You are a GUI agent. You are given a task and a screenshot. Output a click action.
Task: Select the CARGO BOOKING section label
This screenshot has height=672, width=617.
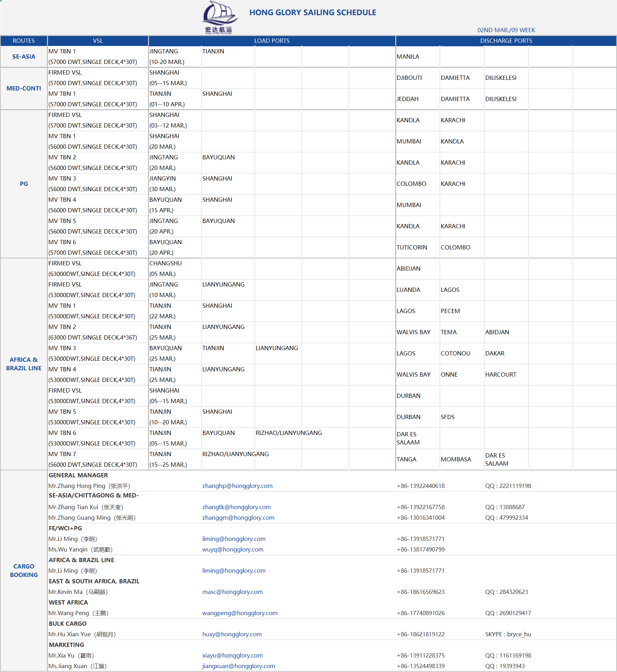click(x=24, y=571)
